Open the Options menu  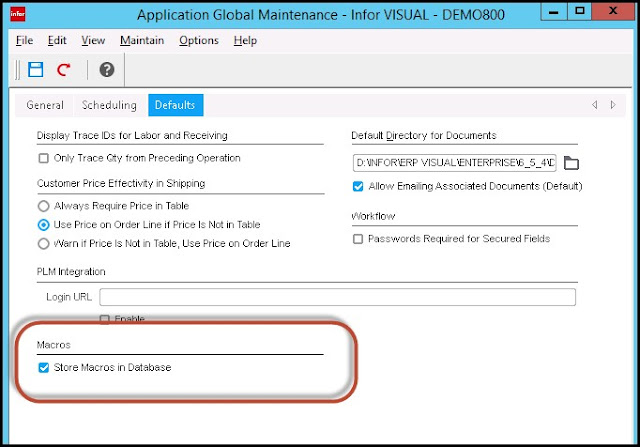point(199,40)
